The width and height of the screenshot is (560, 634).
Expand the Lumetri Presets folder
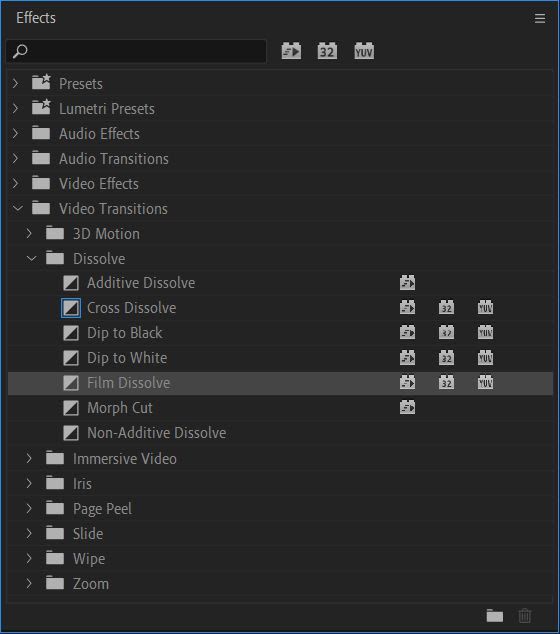click(x=15, y=108)
